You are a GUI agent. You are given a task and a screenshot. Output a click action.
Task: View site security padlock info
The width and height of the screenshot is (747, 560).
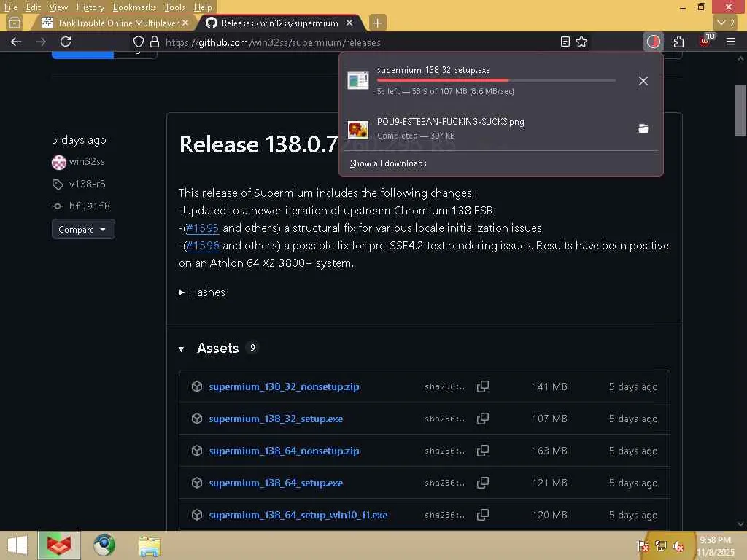point(155,42)
